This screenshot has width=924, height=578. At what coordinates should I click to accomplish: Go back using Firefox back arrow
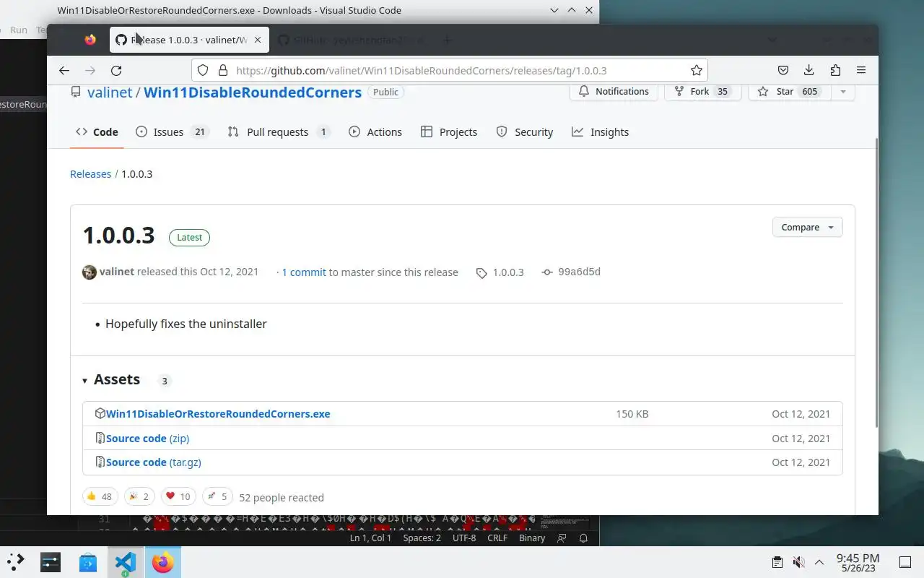pos(64,70)
